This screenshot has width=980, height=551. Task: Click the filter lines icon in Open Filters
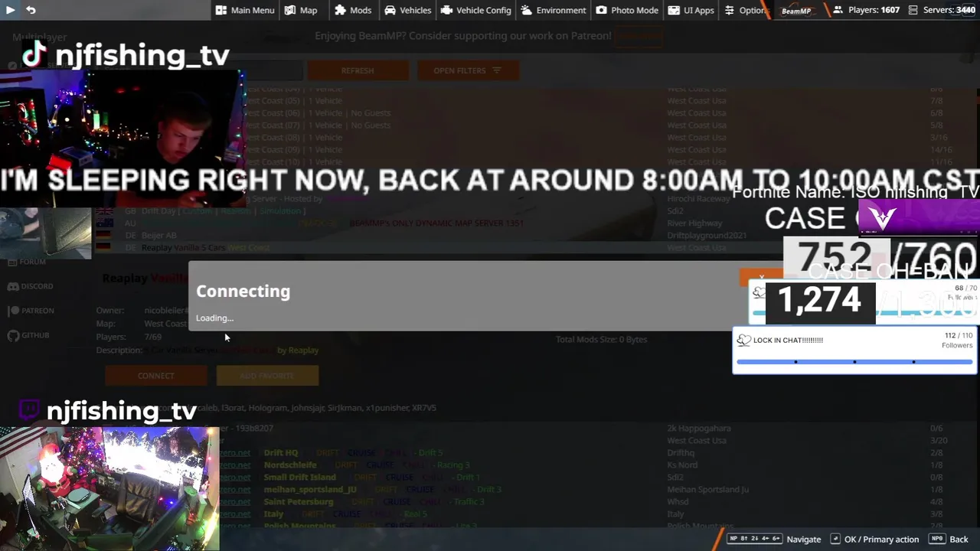point(497,70)
